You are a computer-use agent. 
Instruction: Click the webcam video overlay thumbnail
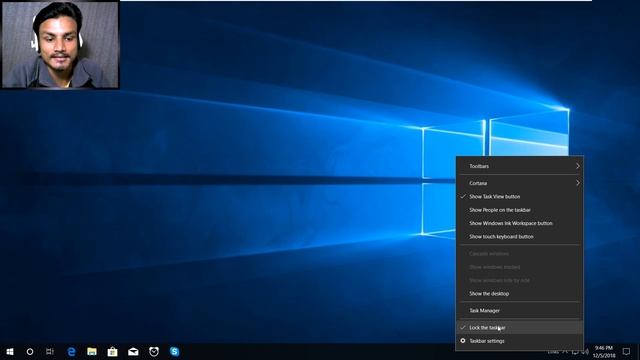[x=60, y=44]
